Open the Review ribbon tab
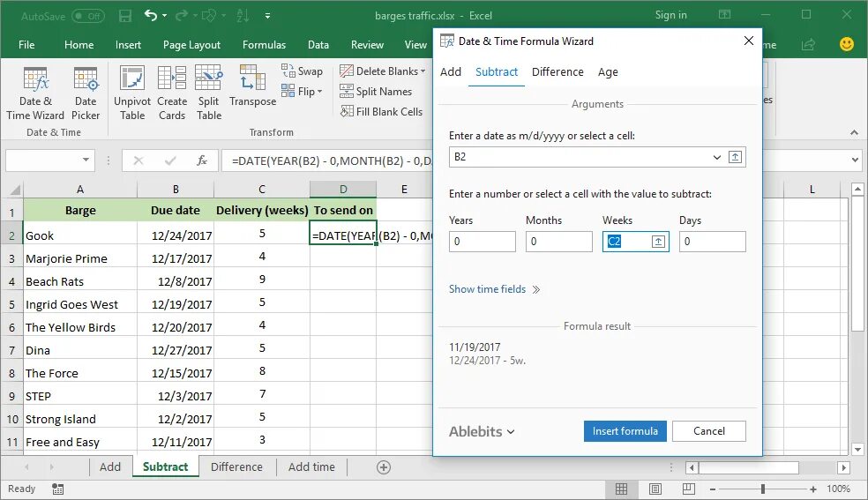The image size is (868, 500). 367,45
